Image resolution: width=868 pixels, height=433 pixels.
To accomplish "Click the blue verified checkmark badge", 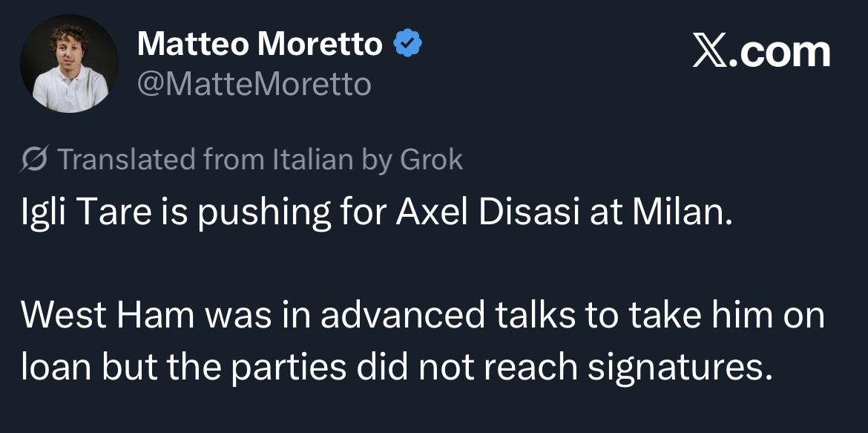I will (407, 46).
